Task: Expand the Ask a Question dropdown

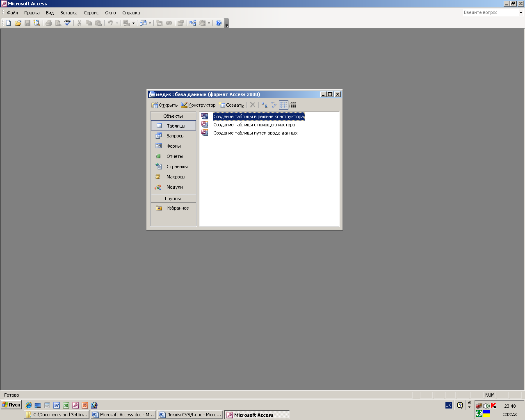Action: 521,13
